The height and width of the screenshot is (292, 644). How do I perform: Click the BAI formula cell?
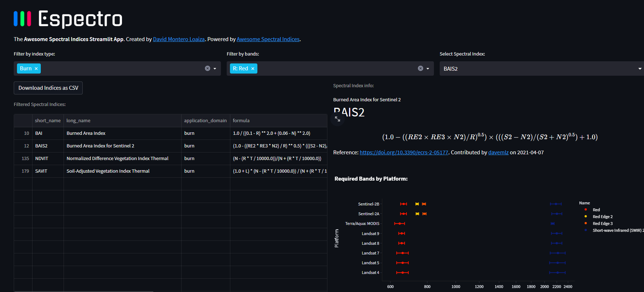279,133
